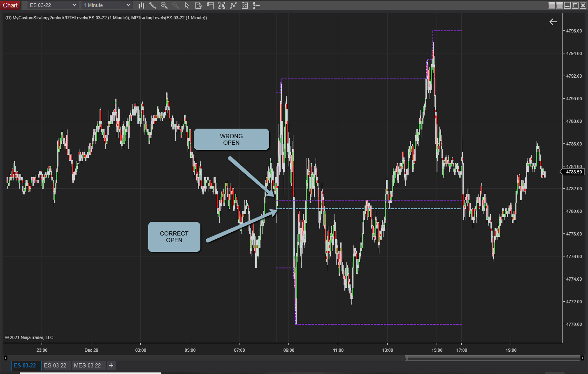Click the zoom in magnifier
The image size is (588, 374).
164,5
